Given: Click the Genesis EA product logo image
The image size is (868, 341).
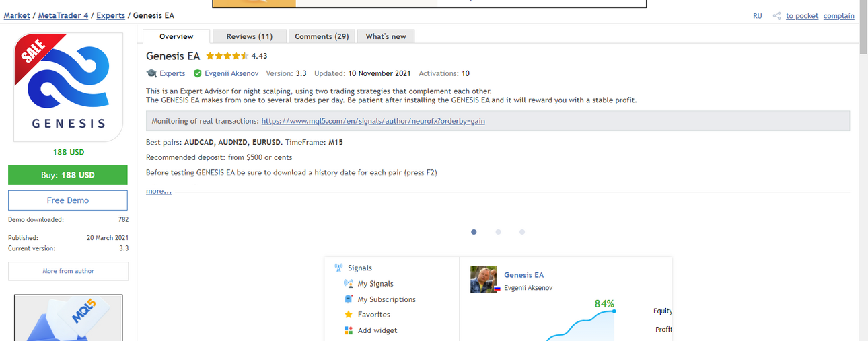Looking at the screenshot, I should [x=68, y=87].
